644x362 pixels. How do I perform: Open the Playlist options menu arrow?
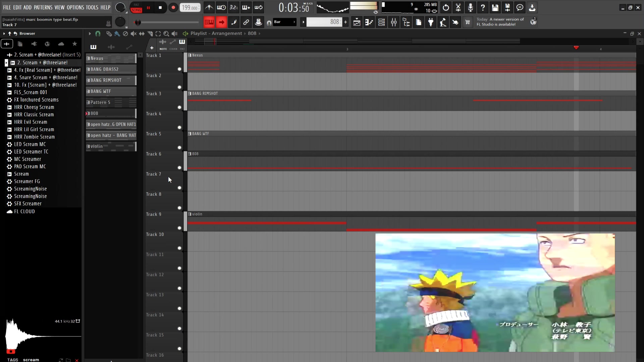90,34
